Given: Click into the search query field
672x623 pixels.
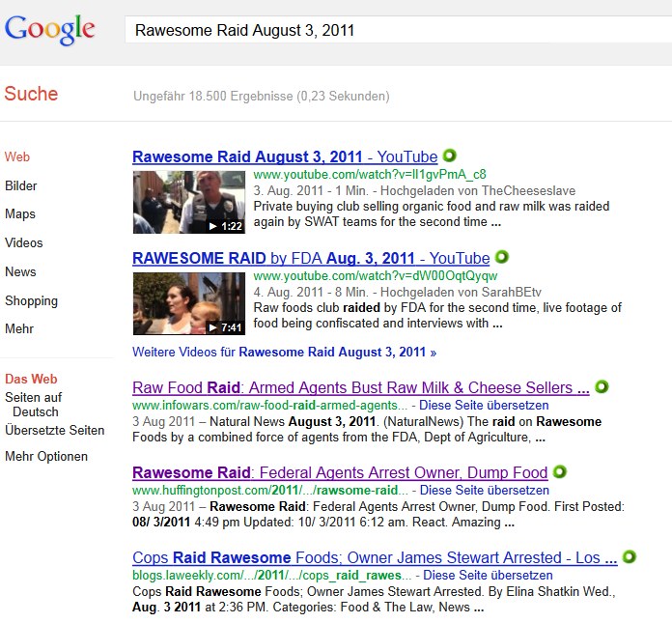Looking at the screenshot, I should click(399, 30).
